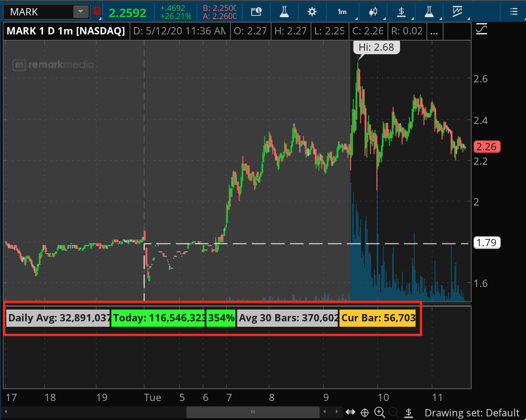Open Drawing set: Default selector
This screenshot has height=420, width=526.
pyautogui.click(x=472, y=413)
